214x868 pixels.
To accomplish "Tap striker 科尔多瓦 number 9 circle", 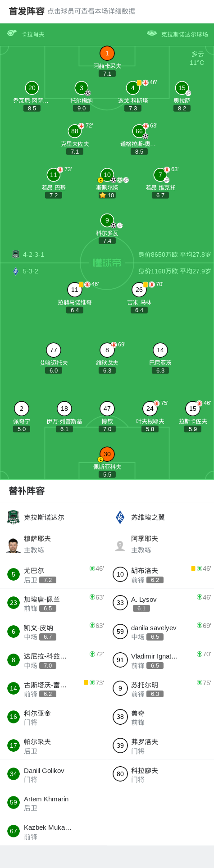I will pyautogui.click(x=107, y=220).
